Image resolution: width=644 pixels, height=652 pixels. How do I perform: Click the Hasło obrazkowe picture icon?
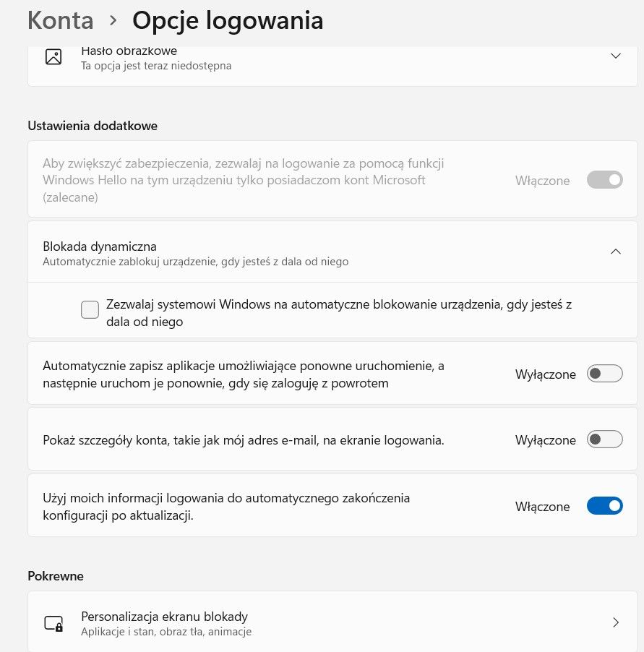pyautogui.click(x=53, y=56)
